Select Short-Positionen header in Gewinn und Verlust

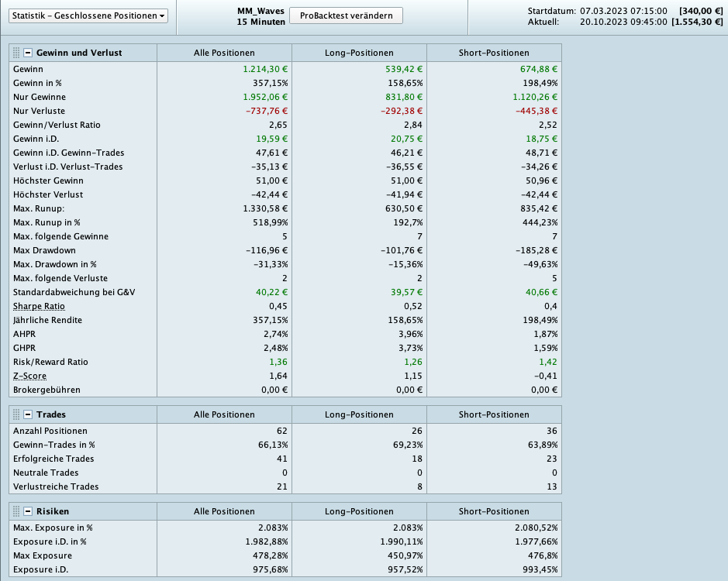click(494, 53)
